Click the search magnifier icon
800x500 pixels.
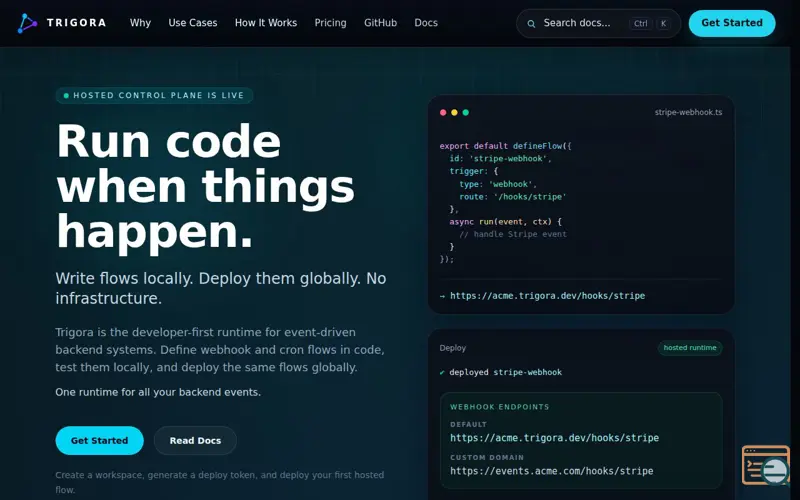click(531, 23)
